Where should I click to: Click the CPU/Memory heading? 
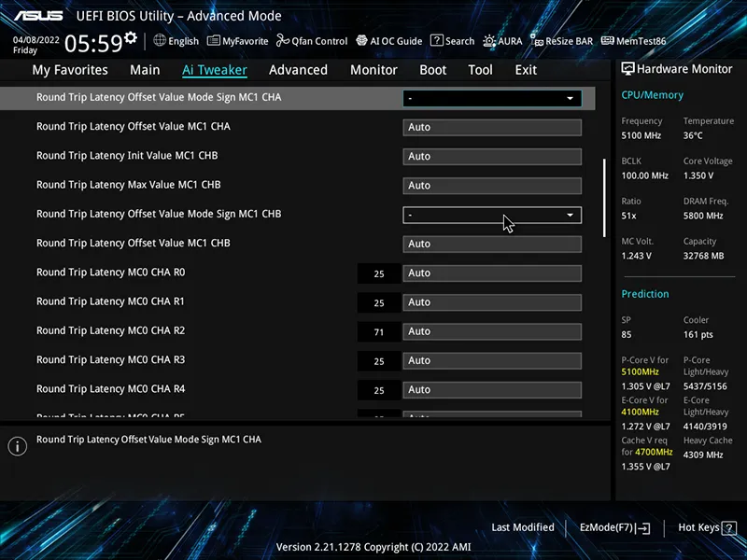tap(652, 95)
